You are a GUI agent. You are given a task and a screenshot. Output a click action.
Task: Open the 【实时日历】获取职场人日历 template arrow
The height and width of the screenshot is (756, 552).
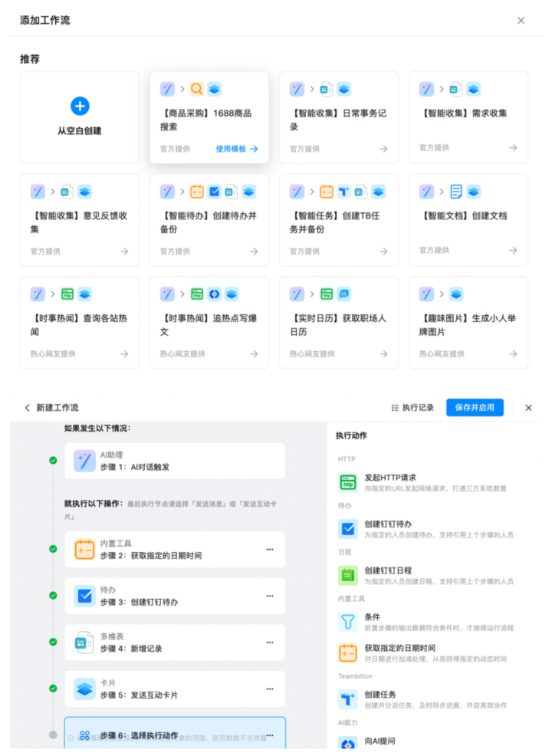click(x=383, y=354)
